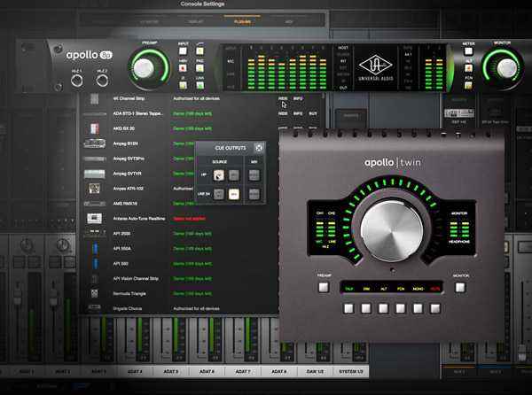Select the Ampeg SVTVR plug-in icon
Viewport: 532px width, 395px height.
tap(94, 174)
